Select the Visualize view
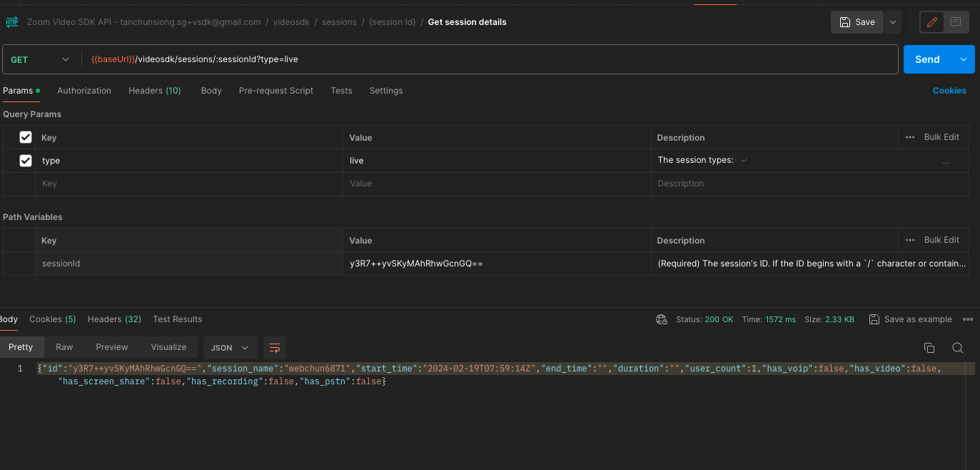 coord(168,347)
